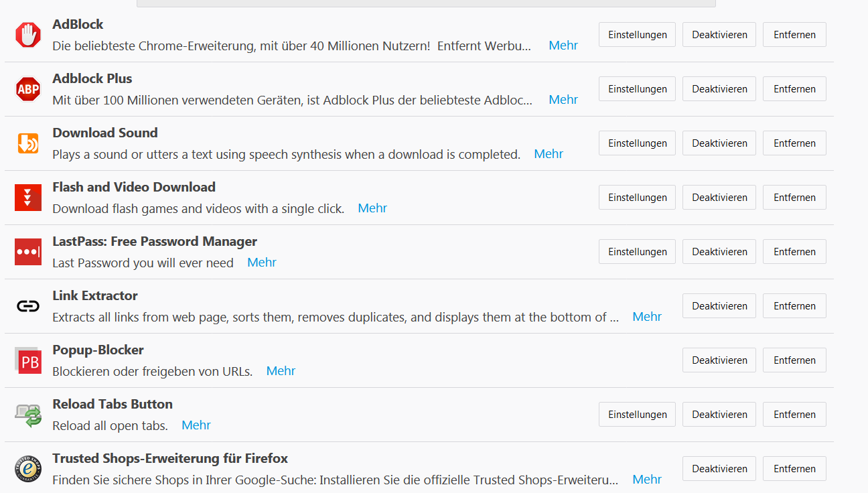Remove the Download Sound extension
The image size is (868, 493).
coord(794,143)
